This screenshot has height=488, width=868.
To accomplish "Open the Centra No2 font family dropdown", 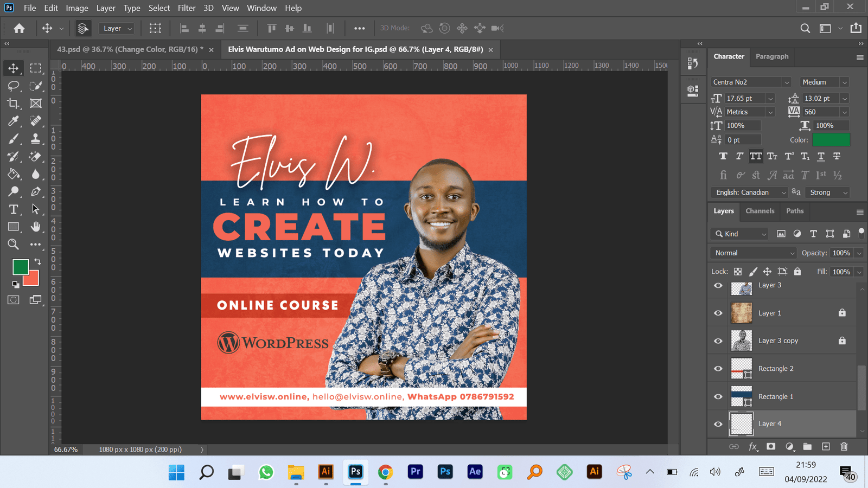I will [x=786, y=82].
